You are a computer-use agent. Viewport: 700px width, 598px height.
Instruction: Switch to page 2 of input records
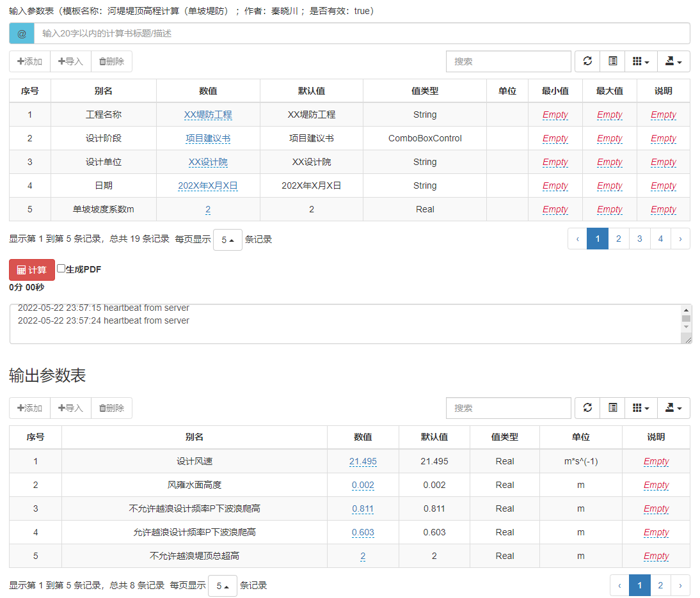tap(618, 238)
